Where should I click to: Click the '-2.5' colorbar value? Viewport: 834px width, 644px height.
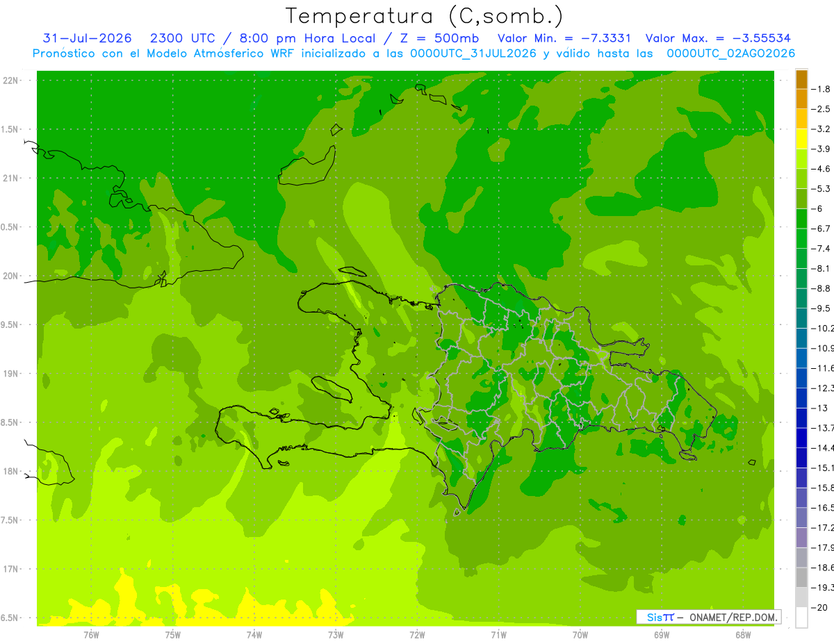click(x=821, y=109)
